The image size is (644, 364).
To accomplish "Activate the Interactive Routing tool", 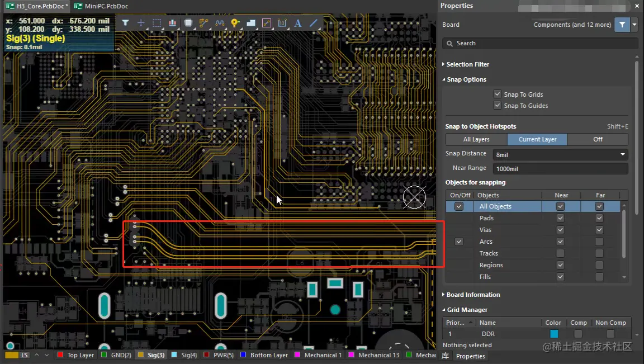I will 203,23.
